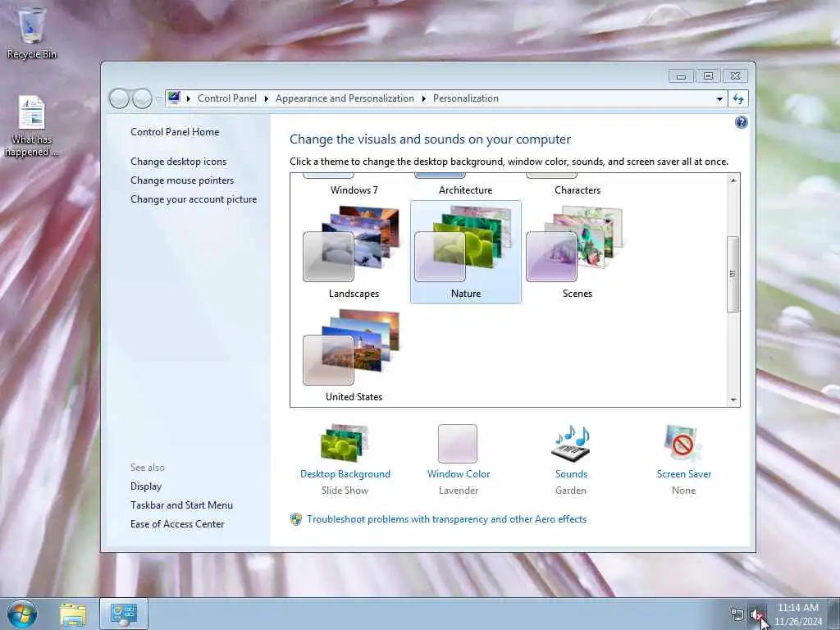Open Taskbar and Start Menu link

tap(181, 505)
